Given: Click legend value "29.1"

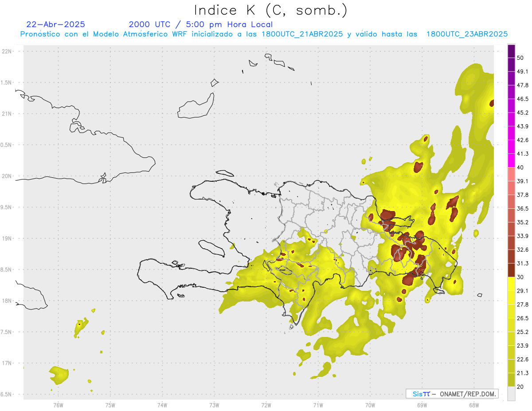Looking at the screenshot, I should [x=523, y=291].
